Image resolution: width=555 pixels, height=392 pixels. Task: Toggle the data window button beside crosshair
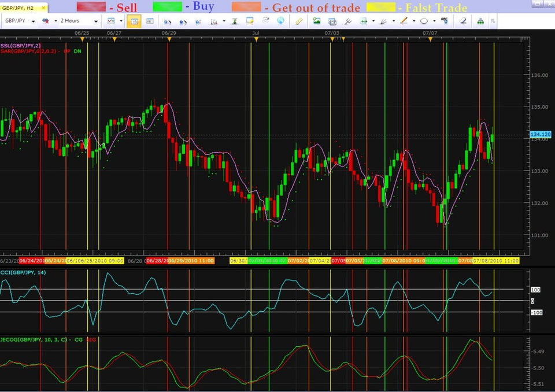[x=149, y=21]
